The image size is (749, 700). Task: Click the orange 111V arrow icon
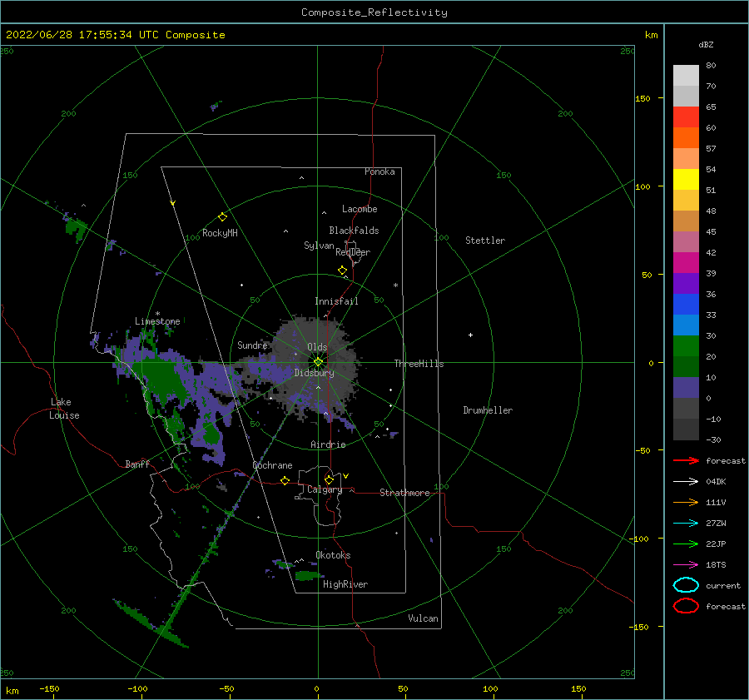[x=686, y=502]
